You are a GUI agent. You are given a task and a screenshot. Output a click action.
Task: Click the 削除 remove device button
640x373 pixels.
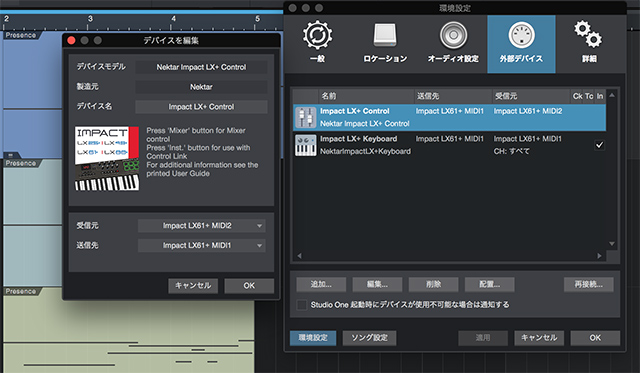point(433,284)
